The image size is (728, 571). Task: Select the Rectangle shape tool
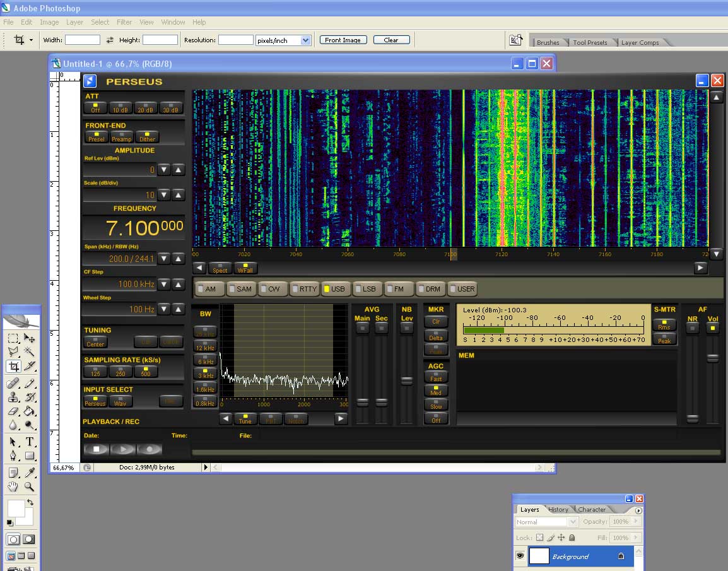29,456
